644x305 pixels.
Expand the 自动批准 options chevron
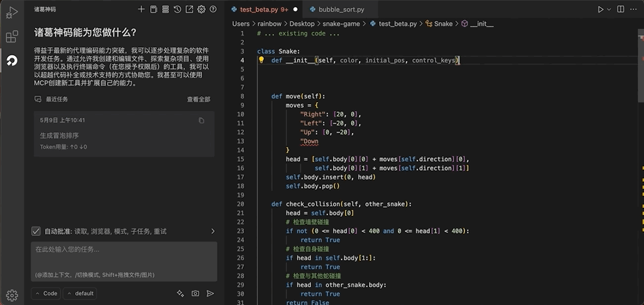pyautogui.click(x=213, y=231)
